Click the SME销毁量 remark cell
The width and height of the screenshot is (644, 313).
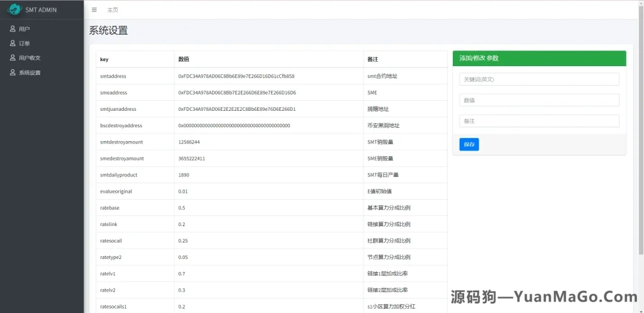(406, 158)
